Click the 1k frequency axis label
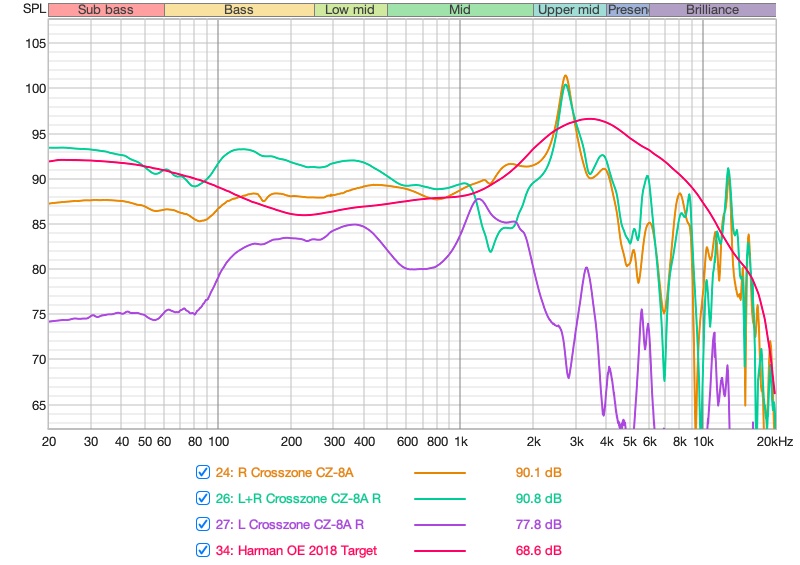The height and width of the screenshot is (565, 800). [x=461, y=442]
